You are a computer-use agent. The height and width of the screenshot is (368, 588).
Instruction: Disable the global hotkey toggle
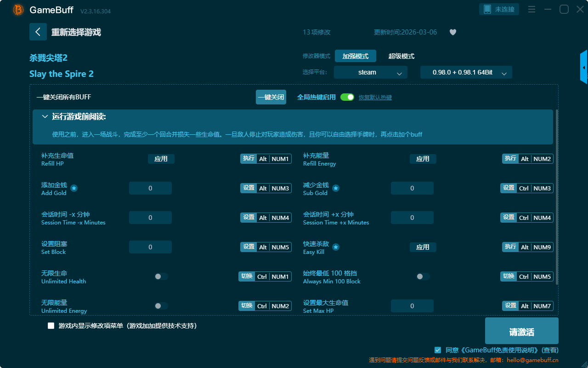coord(347,97)
